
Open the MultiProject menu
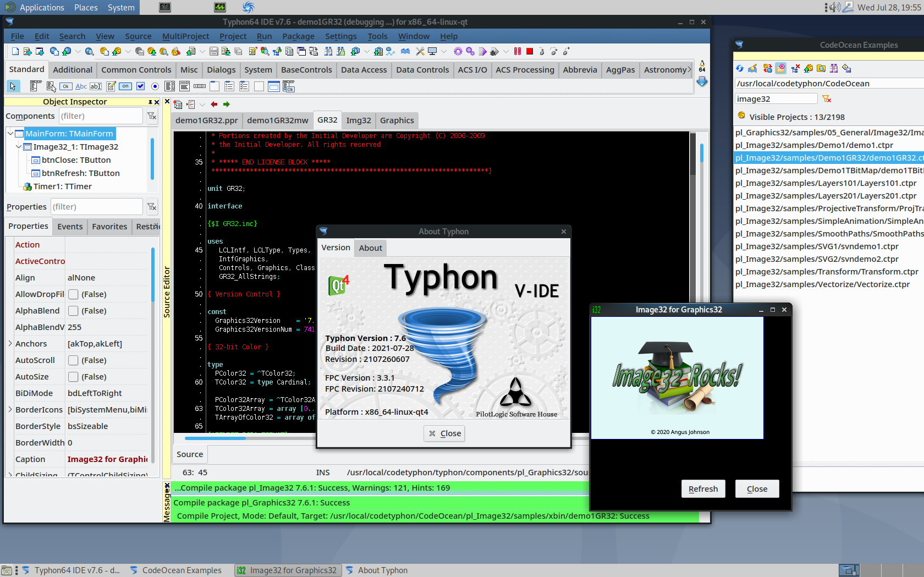185,36
